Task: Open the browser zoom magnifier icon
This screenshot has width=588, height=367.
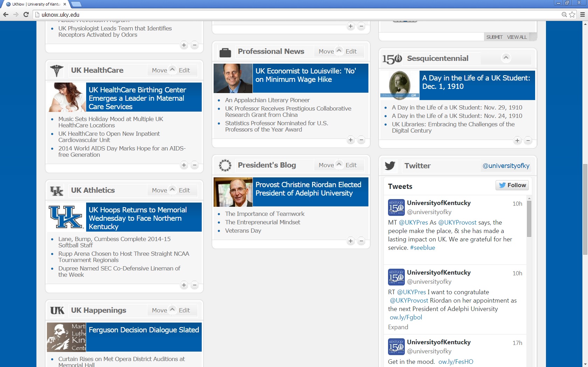Action: (x=564, y=14)
